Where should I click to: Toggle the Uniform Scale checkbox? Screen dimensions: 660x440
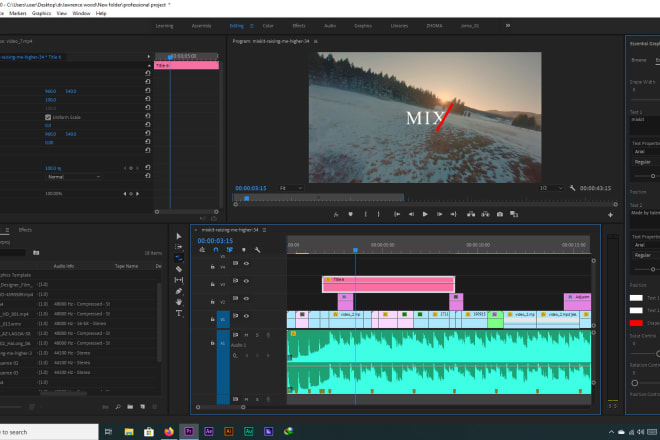click(48, 117)
